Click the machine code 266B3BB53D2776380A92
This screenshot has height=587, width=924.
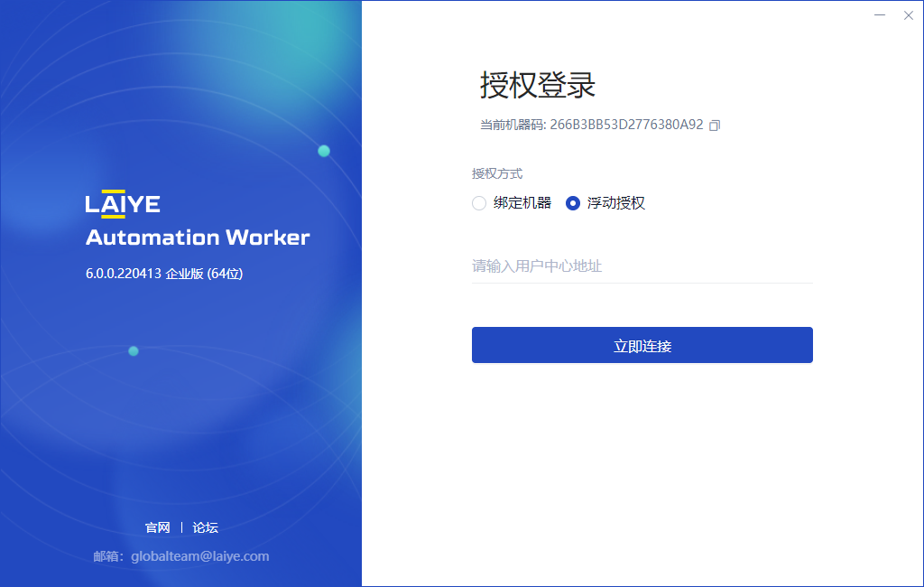tap(626, 125)
